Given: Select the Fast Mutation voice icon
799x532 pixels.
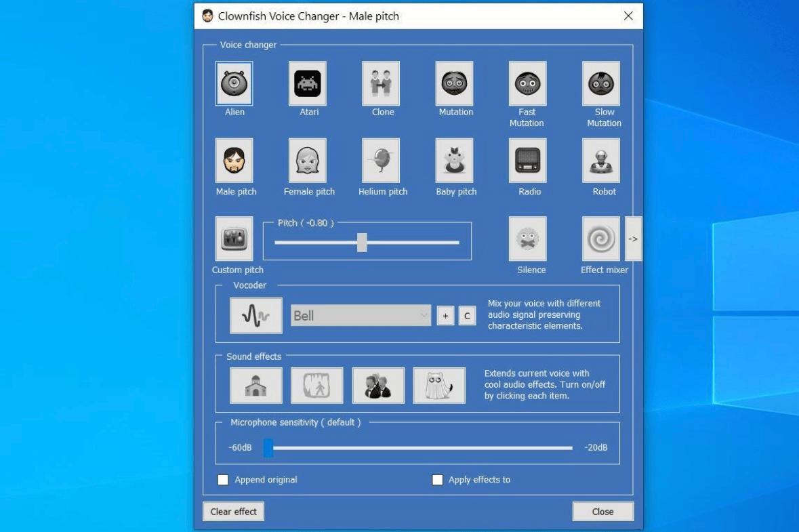Looking at the screenshot, I should point(527,83).
